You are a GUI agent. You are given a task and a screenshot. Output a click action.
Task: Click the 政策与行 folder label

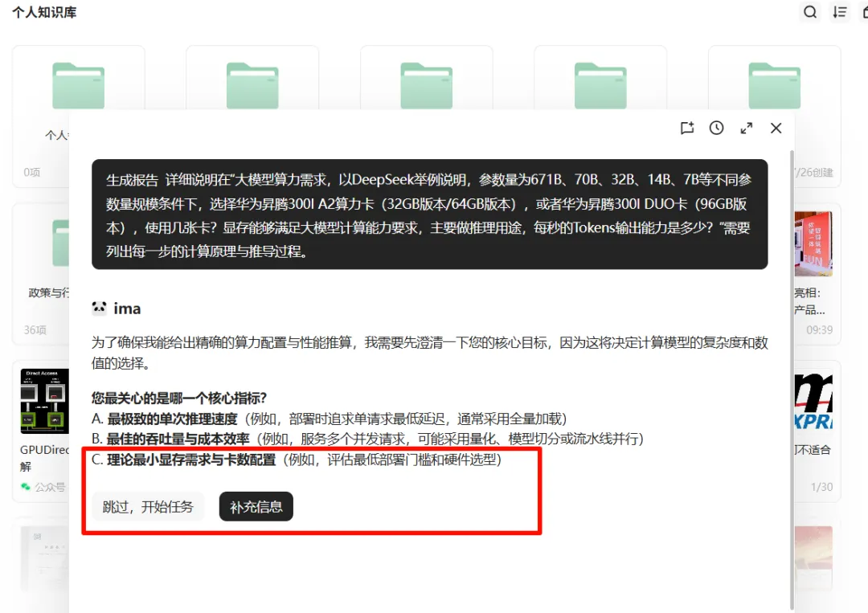tap(49, 292)
